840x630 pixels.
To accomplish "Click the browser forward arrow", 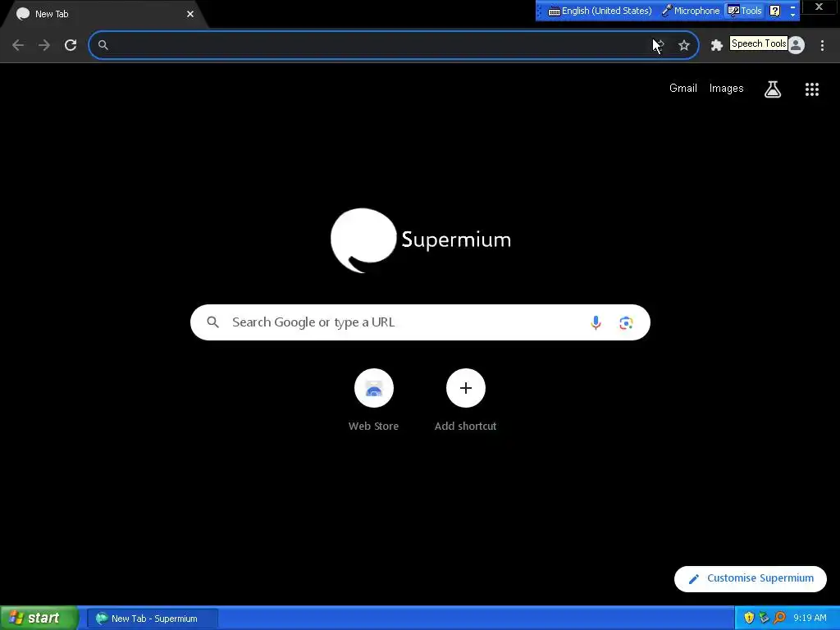I will click(x=44, y=45).
